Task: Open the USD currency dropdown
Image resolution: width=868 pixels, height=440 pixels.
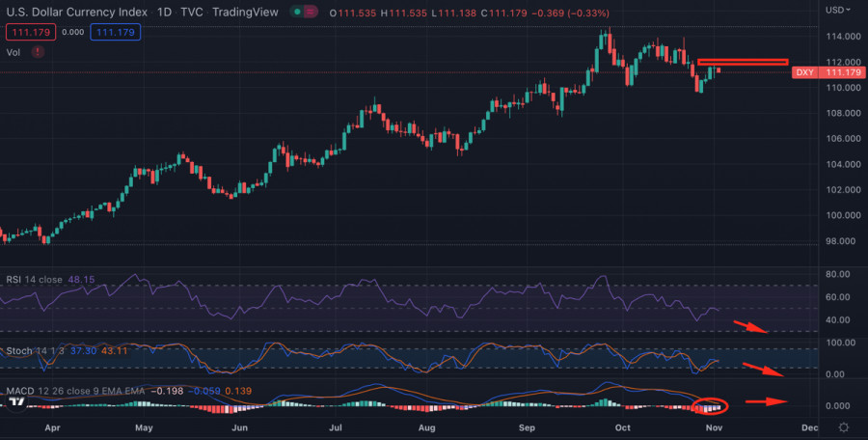Action: (836, 10)
